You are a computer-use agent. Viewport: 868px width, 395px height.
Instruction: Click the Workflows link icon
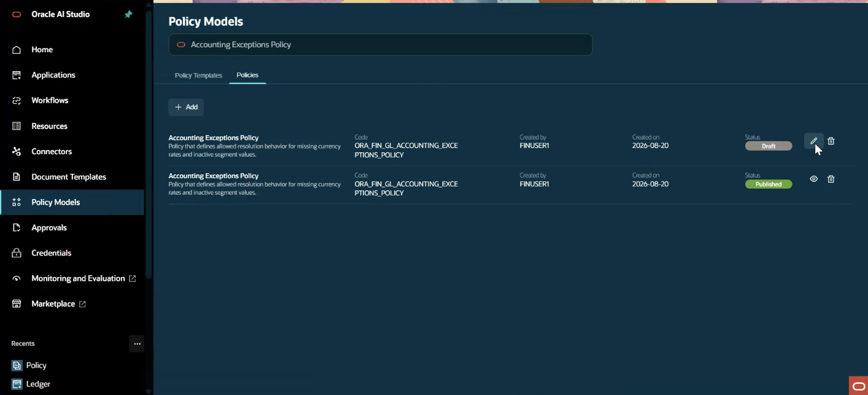(x=17, y=100)
